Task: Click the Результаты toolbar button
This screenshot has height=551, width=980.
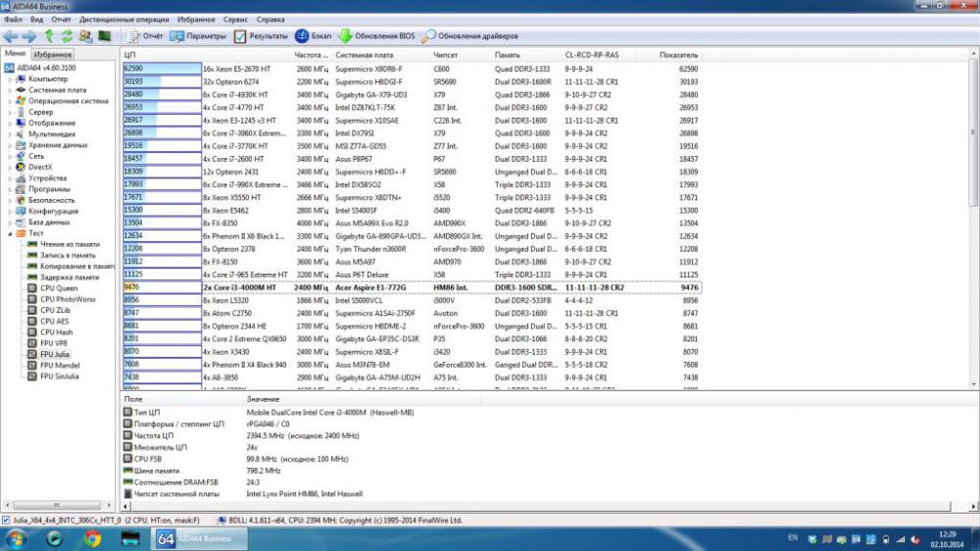Action: click(261, 36)
